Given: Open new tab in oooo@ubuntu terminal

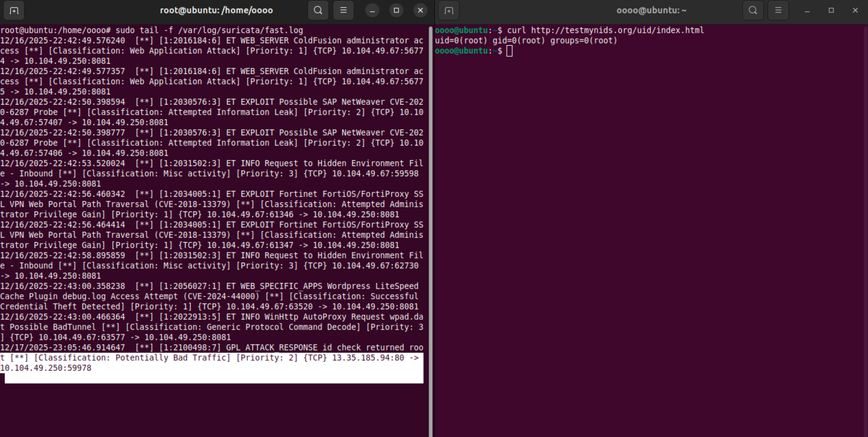Looking at the screenshot, I should 448,11.
